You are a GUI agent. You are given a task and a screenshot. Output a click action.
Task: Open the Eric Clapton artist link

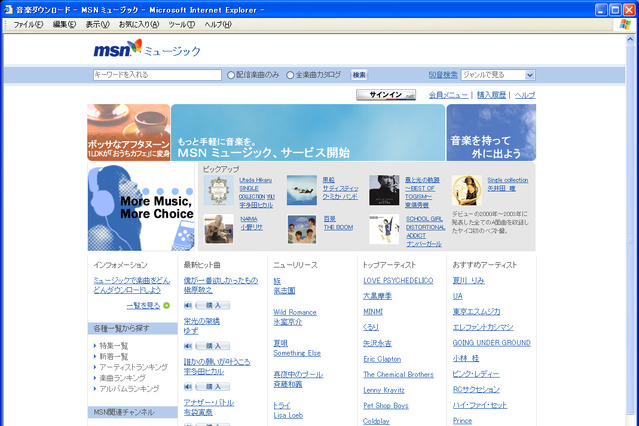(x=382, y=359)
